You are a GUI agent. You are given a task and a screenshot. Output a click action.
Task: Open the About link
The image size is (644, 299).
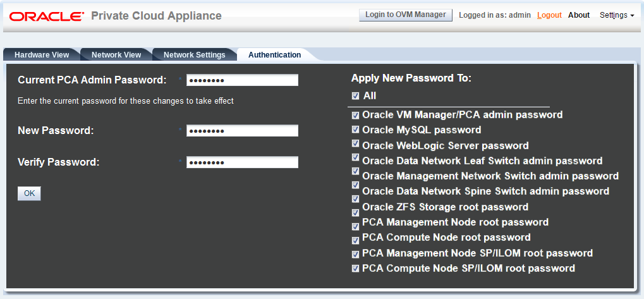[579, 15]
